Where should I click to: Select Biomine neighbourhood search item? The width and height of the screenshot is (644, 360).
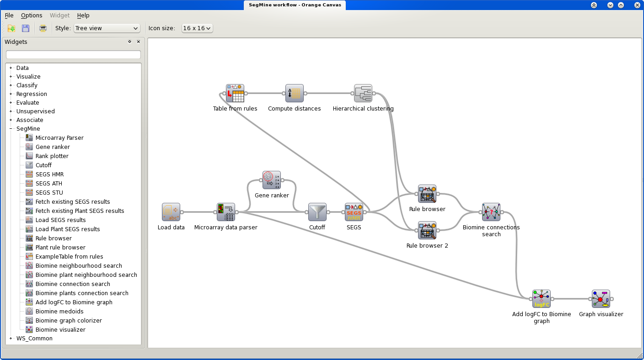[x=79, y=266]
